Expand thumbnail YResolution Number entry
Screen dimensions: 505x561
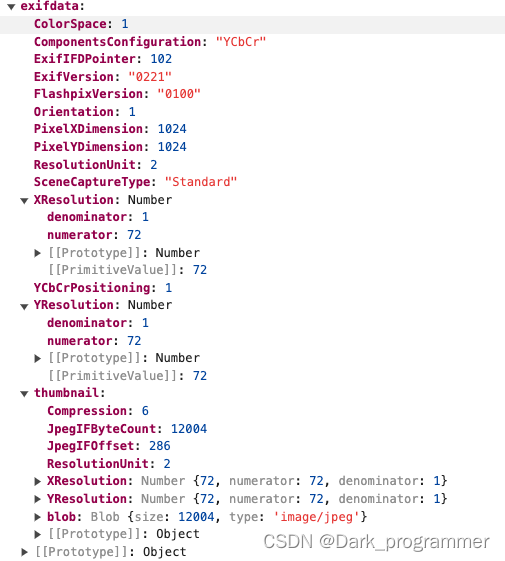point(38,499)
